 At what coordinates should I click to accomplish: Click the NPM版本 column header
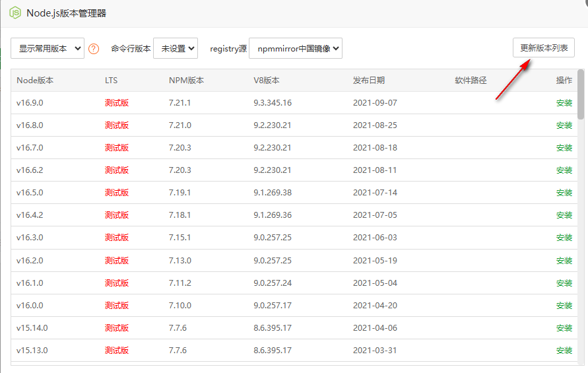click(x=186, y=81)
